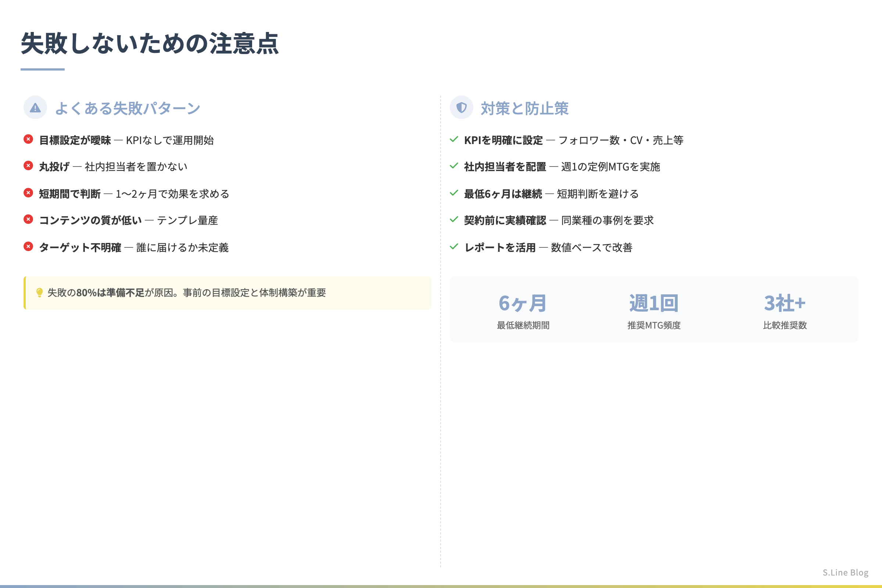Click the heading よくある失敗パターン

pos(128,108)
